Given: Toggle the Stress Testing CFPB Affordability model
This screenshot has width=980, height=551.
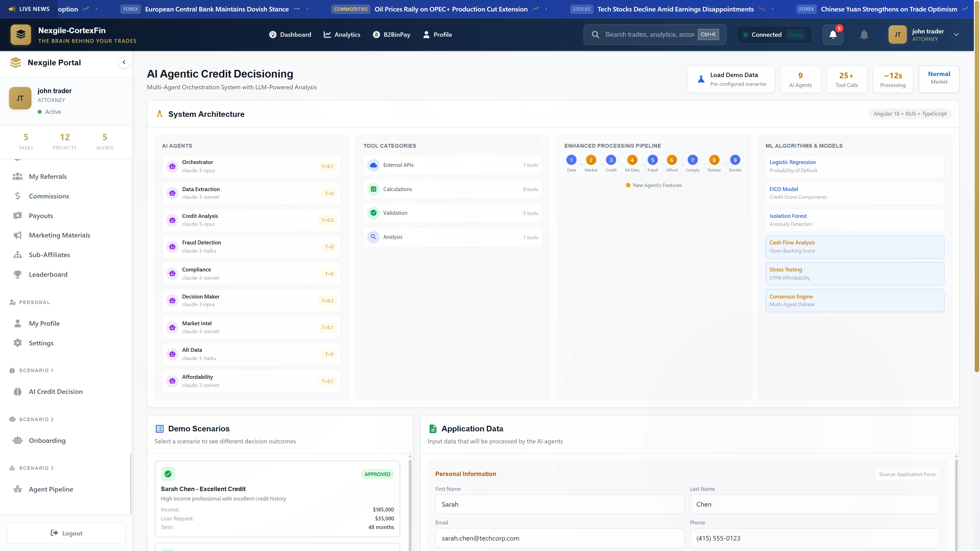Looking at the screenshot, I should [x=854, y=273].
